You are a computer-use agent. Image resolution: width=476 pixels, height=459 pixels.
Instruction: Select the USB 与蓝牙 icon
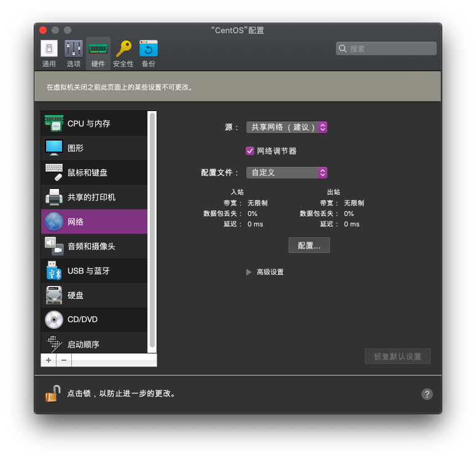(x=54, y=271)
